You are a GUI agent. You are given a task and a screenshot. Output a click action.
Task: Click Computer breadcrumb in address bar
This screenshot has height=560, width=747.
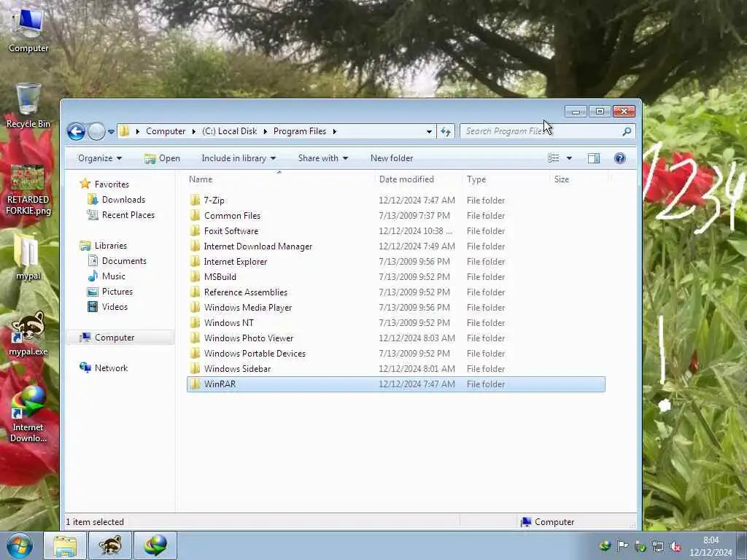coord(166,131)
